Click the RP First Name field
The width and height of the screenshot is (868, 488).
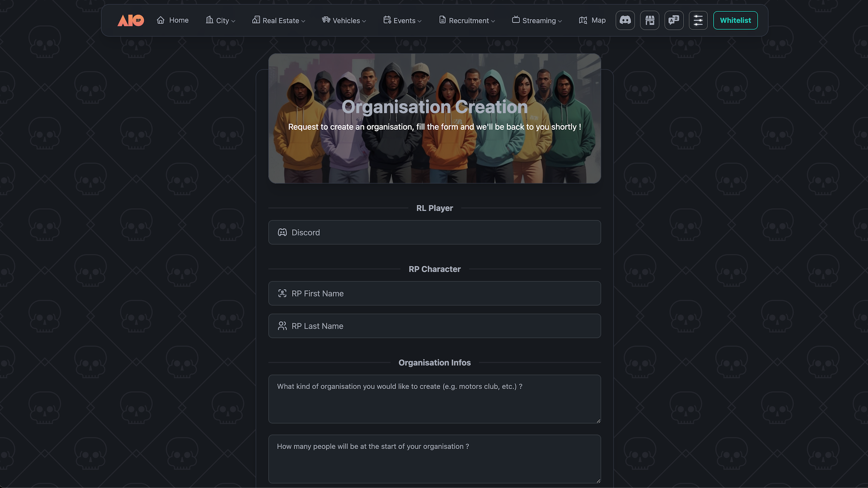(434, 293)
